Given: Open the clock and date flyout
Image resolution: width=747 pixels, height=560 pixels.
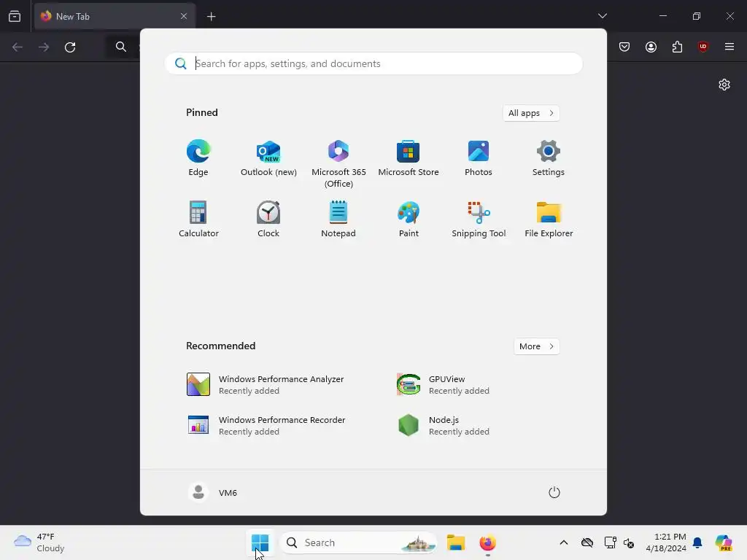Looking at the screenshot, I should coord(666,542).
